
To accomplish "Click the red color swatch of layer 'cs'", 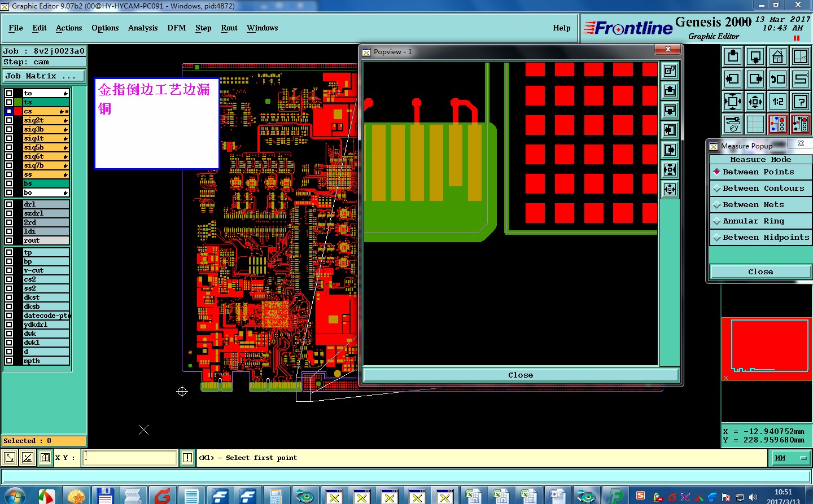I will pyautogui.click(x=18, y=111).
